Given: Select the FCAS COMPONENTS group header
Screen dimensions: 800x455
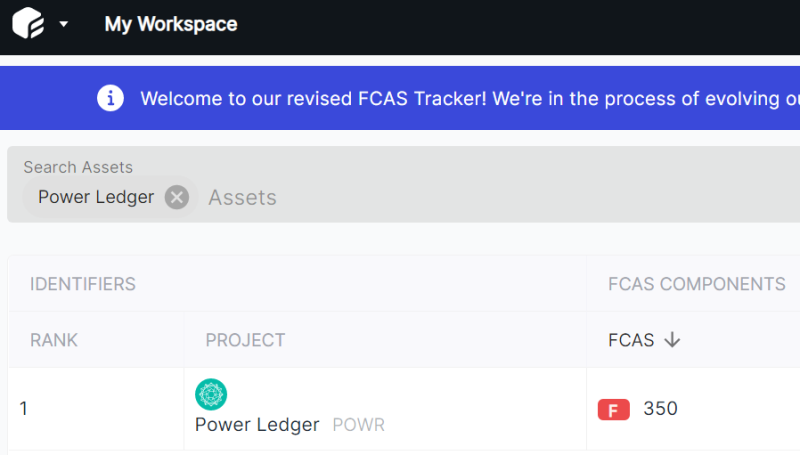Looking at the screenshot, I should 696,284.
